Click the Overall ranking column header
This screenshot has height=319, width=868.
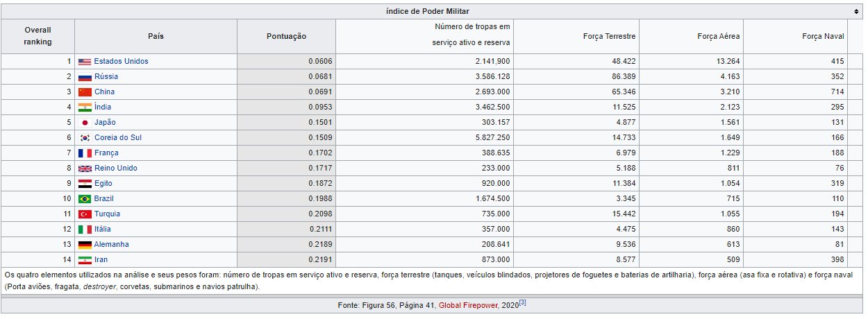(38, 36)
